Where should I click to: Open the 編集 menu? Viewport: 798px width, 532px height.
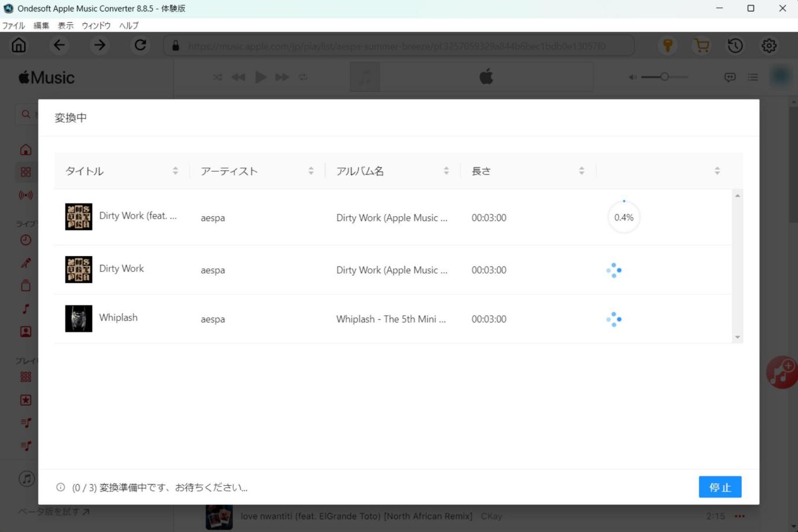41,25
